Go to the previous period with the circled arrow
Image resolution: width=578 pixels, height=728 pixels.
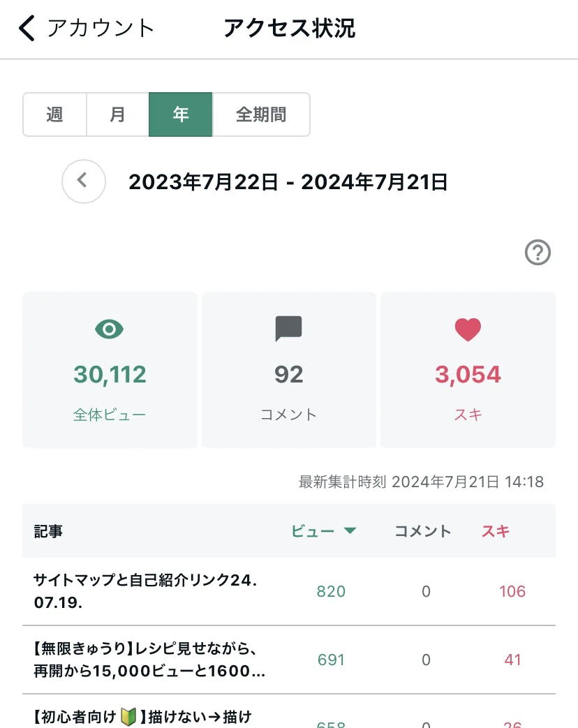[84, 181]
